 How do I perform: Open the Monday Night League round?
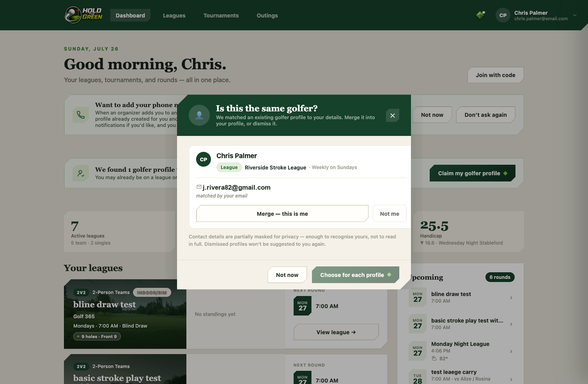click(460, 351)
